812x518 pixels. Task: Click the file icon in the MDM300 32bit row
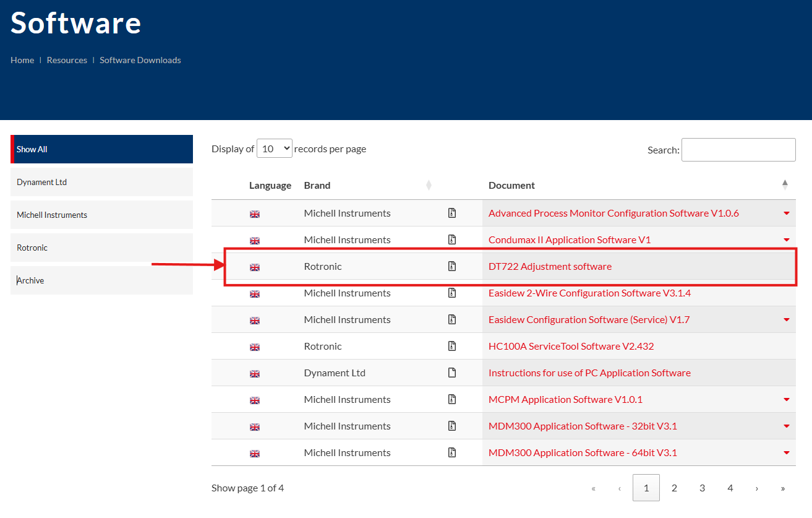click(452, 426)
